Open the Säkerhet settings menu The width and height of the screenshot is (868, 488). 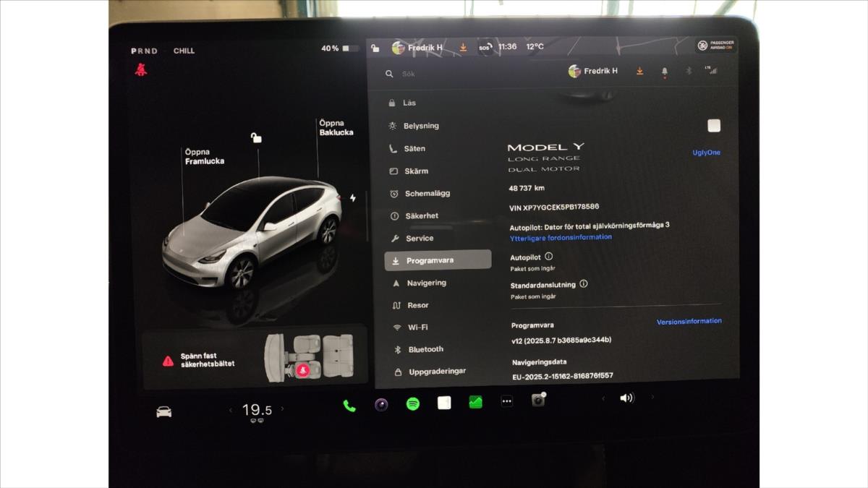tap(438, 215)
